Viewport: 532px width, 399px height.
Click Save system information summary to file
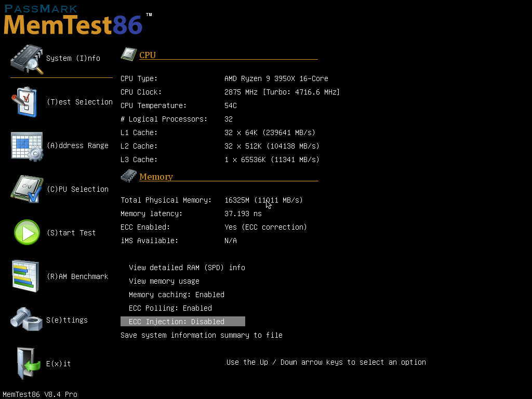[202, 335]
